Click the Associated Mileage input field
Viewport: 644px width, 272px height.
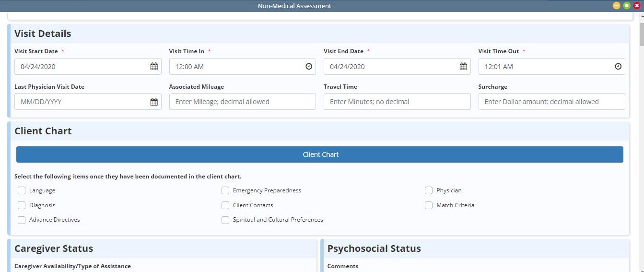pos(243,102)
